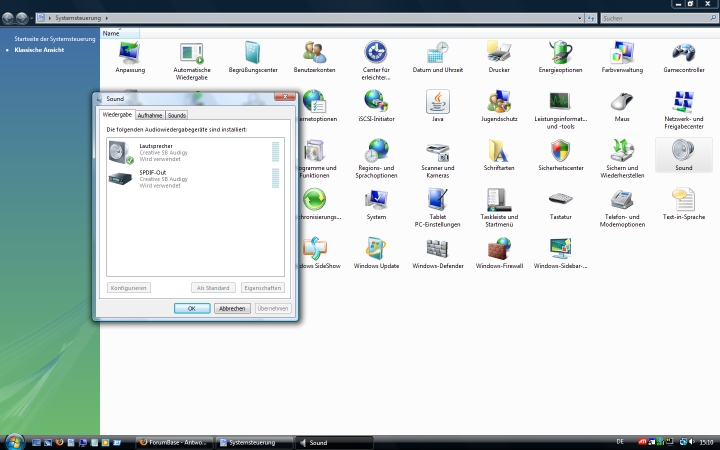Open the Anpassung control panel icon
This screenshot has width=720, height=450.
[x=130, y=57]
